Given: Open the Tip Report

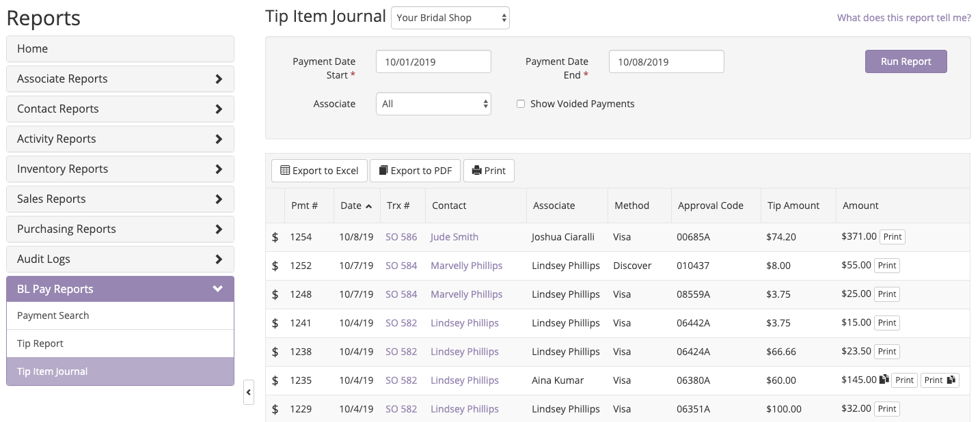Looking at the screenshot, I should 120,343.
